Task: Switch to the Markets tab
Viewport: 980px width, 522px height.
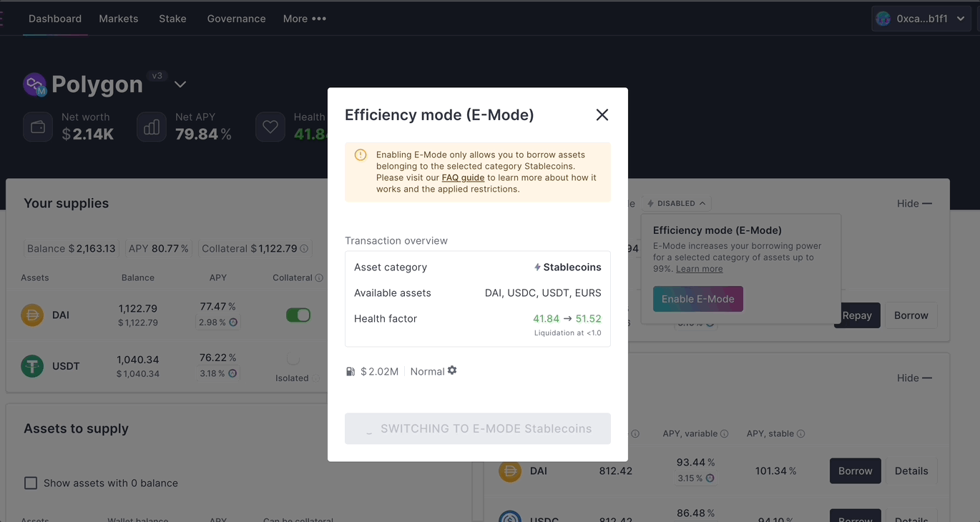Action: pos(118,19)
